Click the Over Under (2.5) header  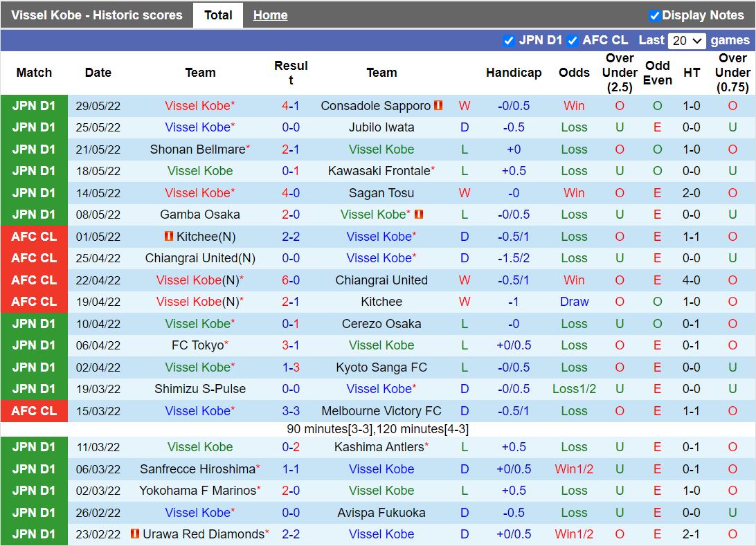tap(620, 72)
